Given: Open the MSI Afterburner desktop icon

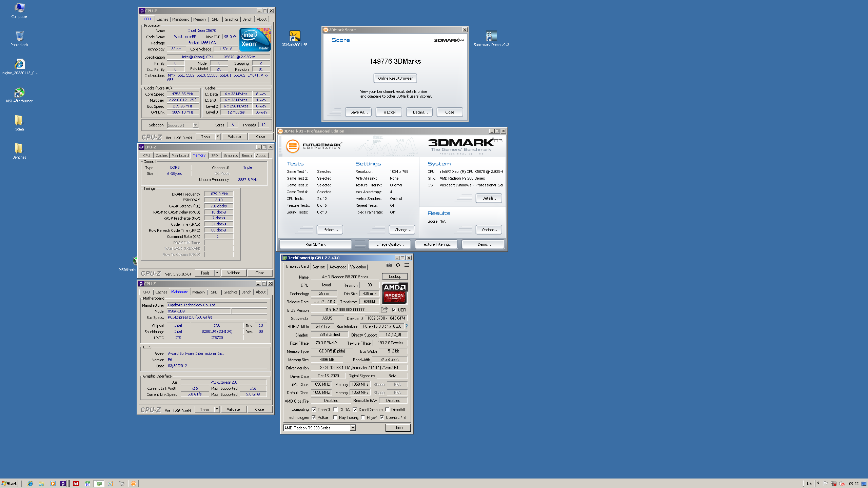Looking at the screenshot, I should point(19,93).
